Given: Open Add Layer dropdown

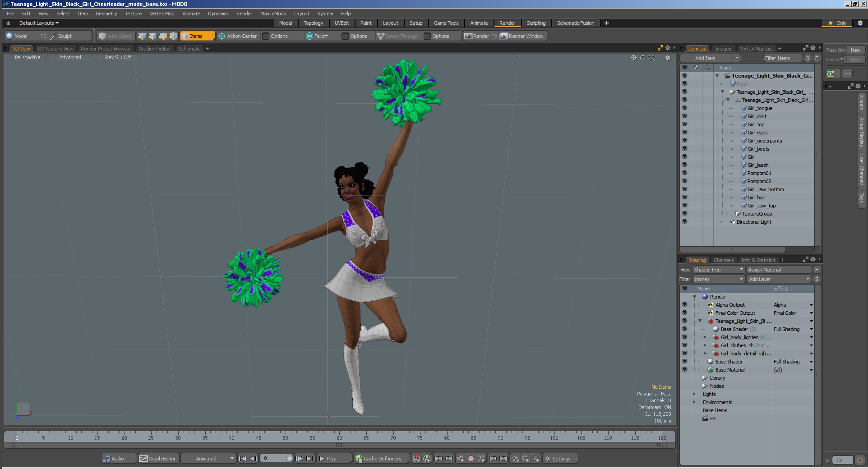Looking at the screenshot, I should [779, 279].
